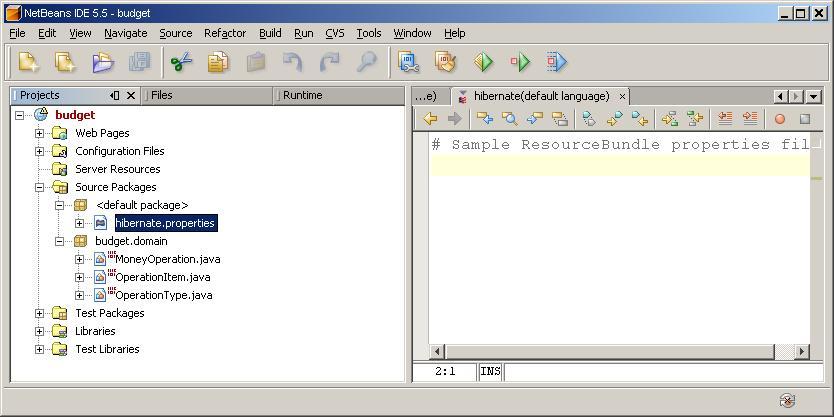The image size is (834, 417).
Task: Click the Redo arrow icon
Action: [330, 62]
